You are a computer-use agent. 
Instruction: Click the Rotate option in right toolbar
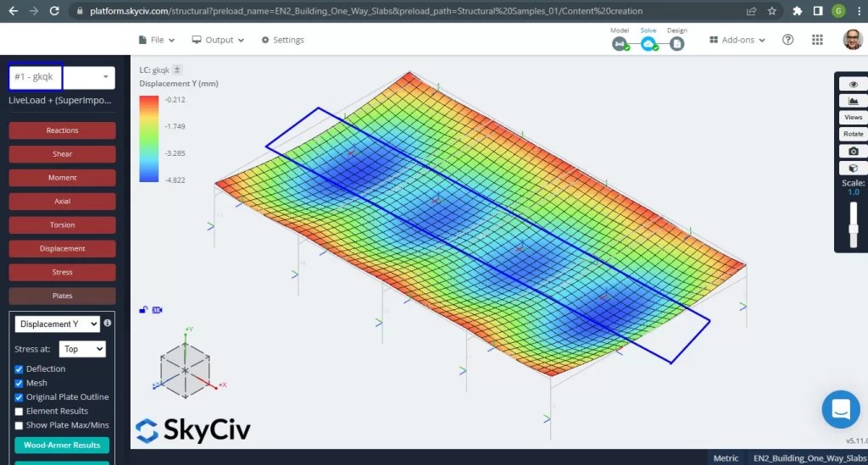(853, 134)
